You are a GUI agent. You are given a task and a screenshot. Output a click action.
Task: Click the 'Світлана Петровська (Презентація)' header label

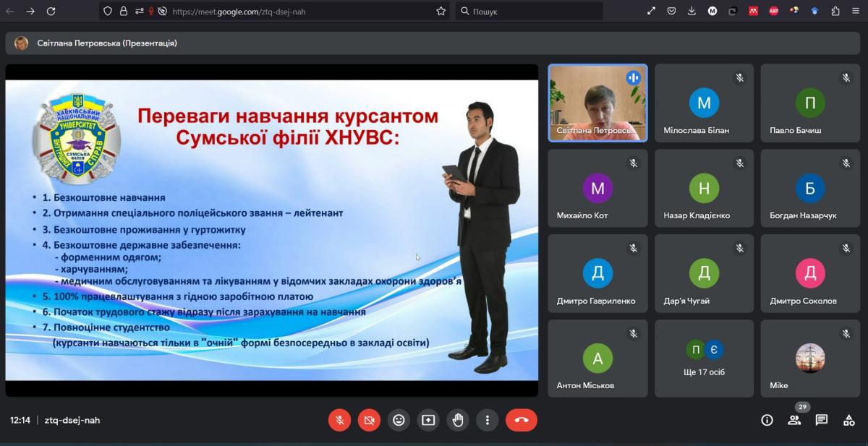[107, 43]
